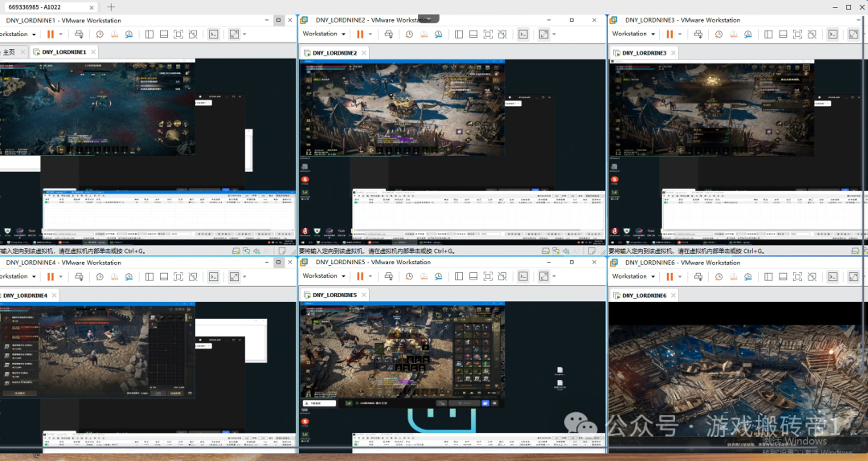868x461 pixels.
Task: Select the DNY_LORDNINE2 VM tab
Action: pyautogui.click(x=334, y=53)
